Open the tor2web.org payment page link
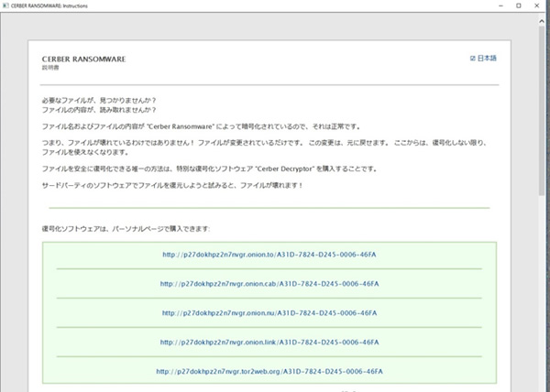 coord(269,371)
